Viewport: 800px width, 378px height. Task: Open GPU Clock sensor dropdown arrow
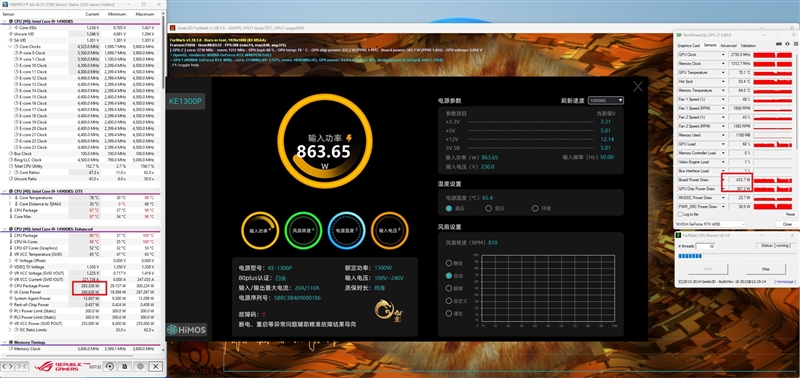[723, 54]
